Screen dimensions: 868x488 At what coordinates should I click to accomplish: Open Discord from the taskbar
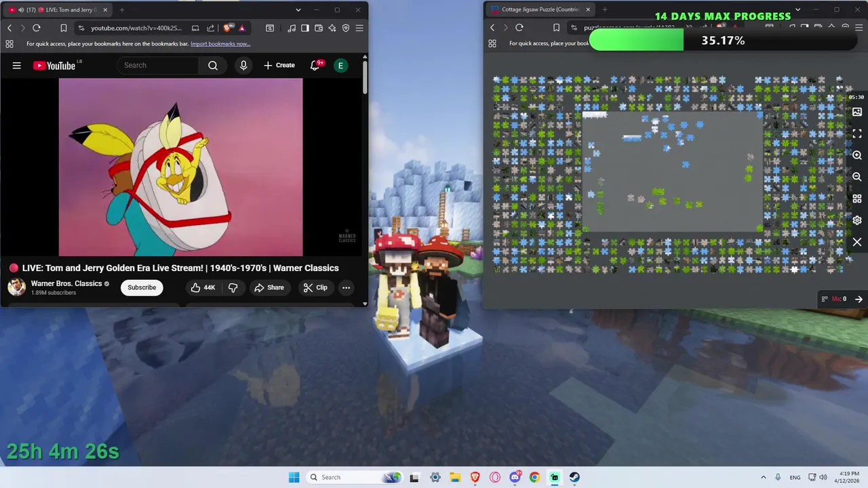[515, 477]
